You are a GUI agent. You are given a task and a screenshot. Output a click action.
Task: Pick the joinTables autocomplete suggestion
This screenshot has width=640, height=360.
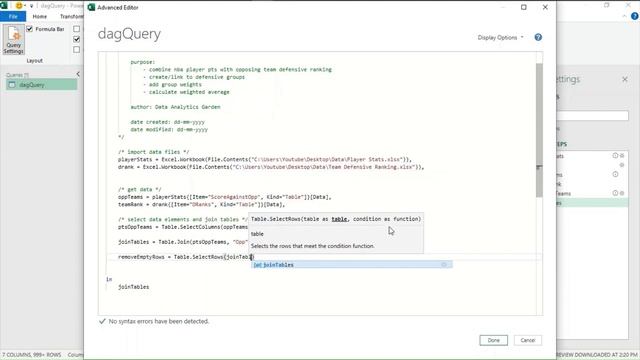[352, 265]
